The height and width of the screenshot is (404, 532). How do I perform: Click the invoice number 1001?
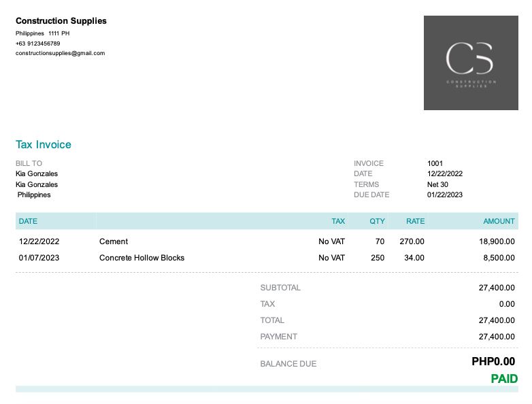click(x=435, y=163)
